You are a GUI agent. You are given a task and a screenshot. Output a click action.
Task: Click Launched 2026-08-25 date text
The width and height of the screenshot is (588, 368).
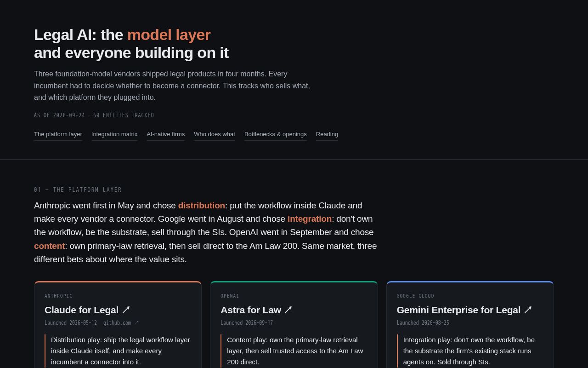tap(423, 323)
